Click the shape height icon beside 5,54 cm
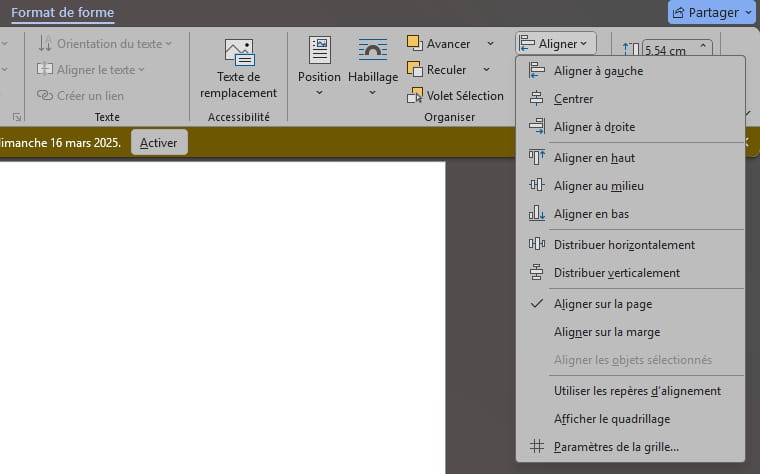This screenshot has height=474, width=760. [x=631, y=49]
